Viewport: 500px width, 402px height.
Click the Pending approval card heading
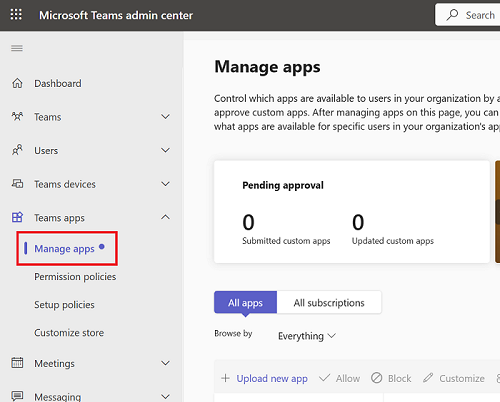tap(283, 185)
